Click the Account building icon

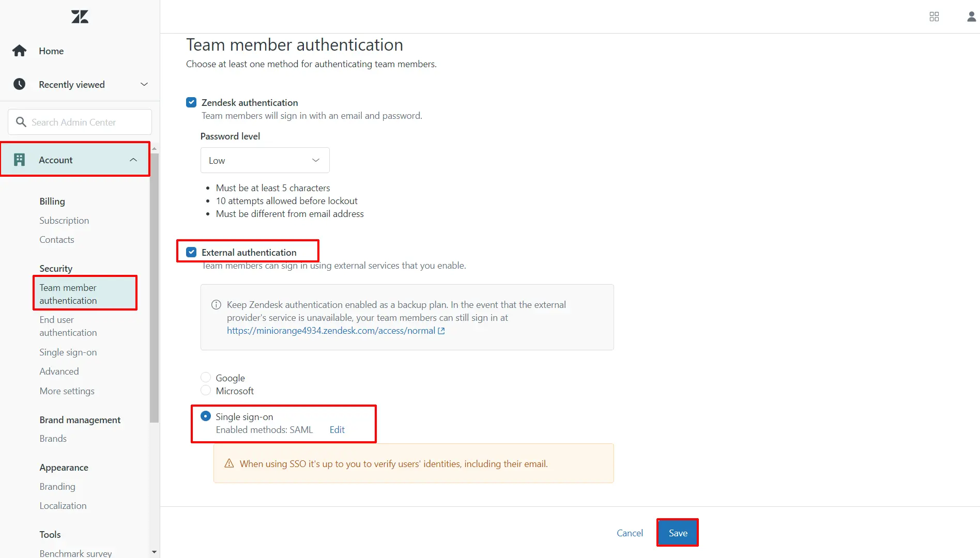point(20,160)
